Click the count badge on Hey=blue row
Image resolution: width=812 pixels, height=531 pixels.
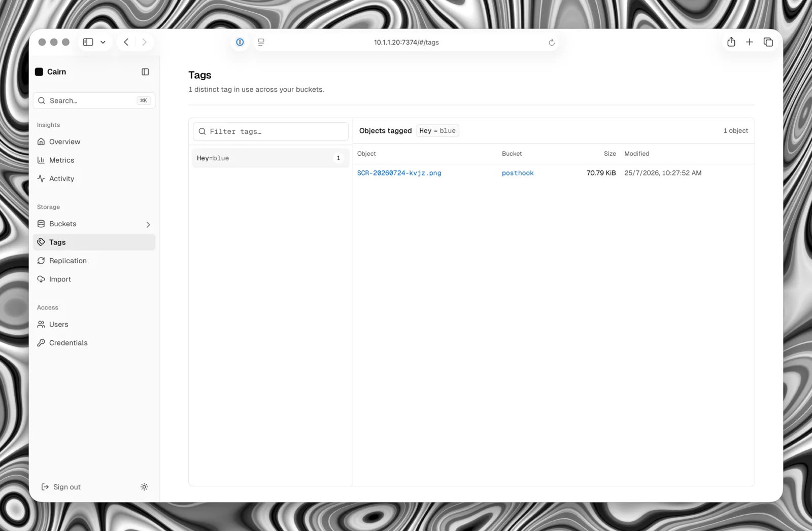[x=339, y=158]
